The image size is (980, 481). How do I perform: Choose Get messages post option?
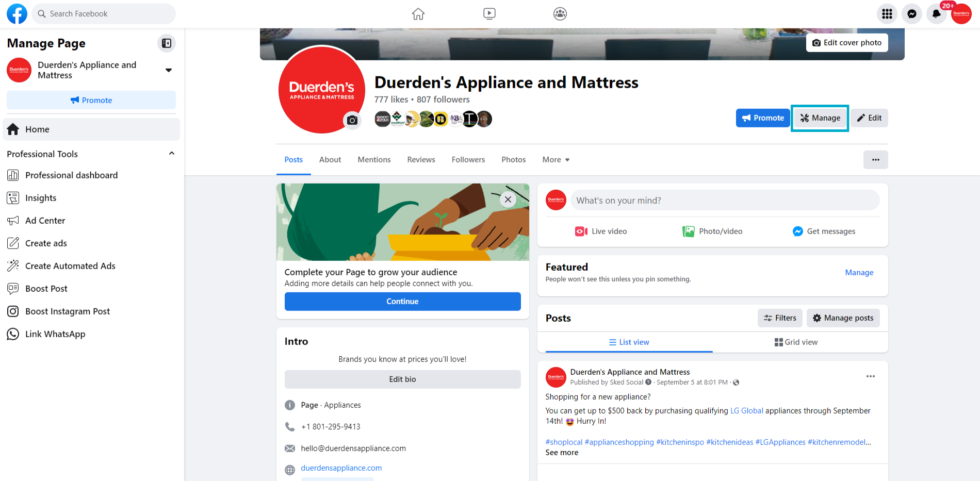point(824,231)
